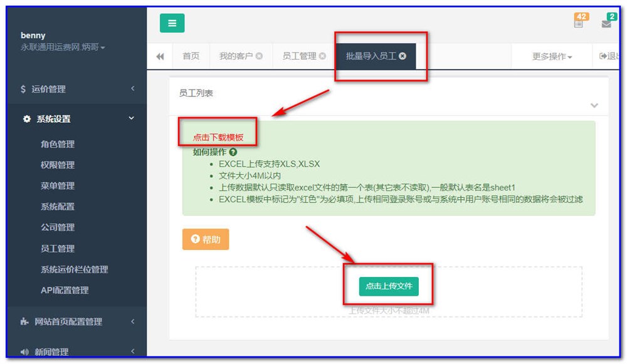Expand the 运价管理 sidebar menu

click(78, 89)
